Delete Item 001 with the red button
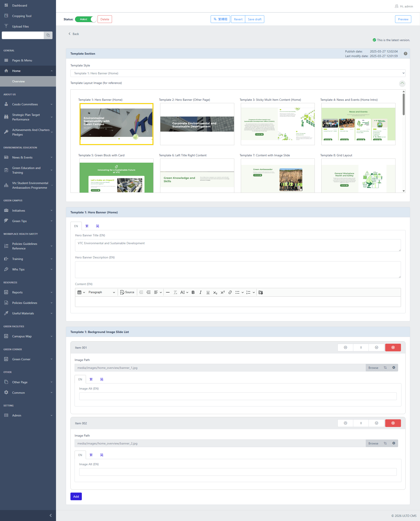420x521 pixels. coord(393,347)
